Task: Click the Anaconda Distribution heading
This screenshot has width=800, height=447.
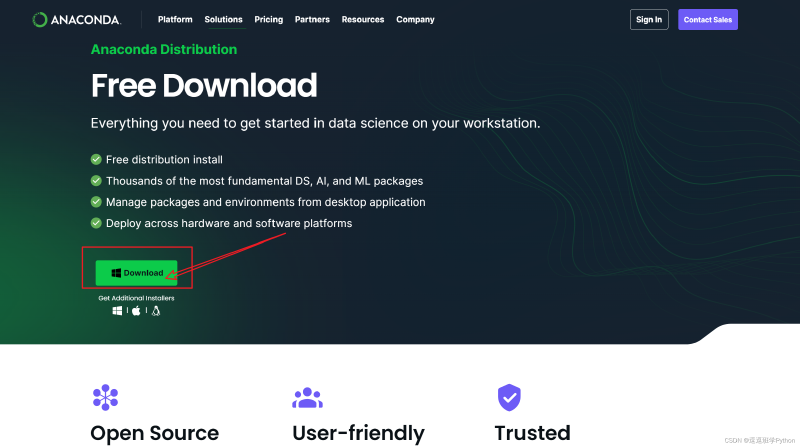Action: coord(164,49)
